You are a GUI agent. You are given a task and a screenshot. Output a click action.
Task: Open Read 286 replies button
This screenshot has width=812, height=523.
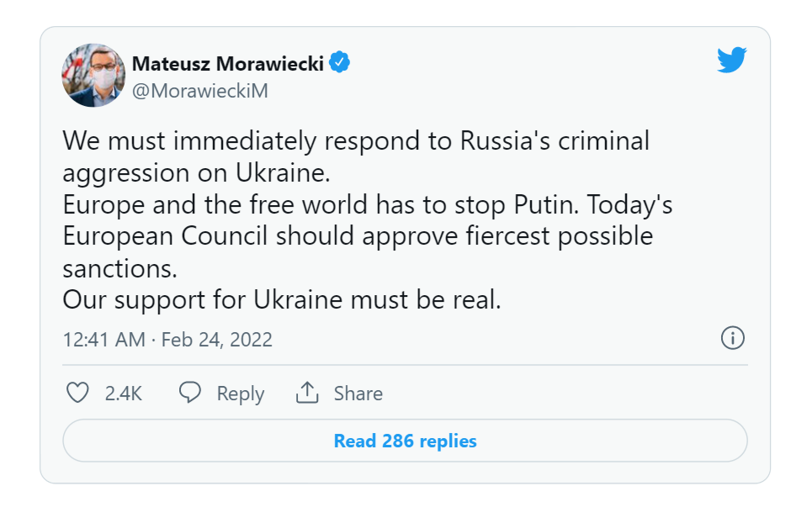405,441
